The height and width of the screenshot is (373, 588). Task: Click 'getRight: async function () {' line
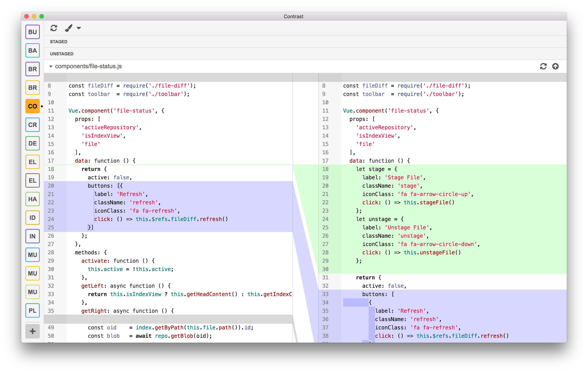[x=127, y=311]
